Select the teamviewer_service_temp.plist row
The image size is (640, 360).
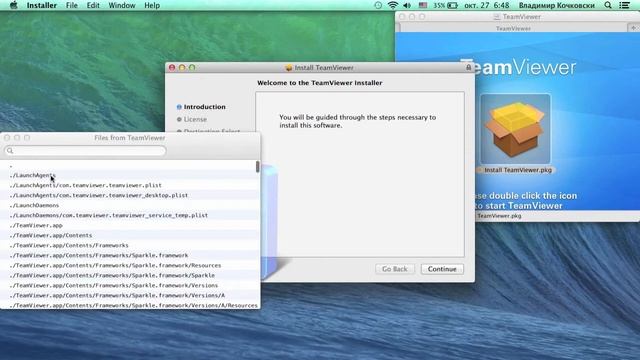[130, 215]
